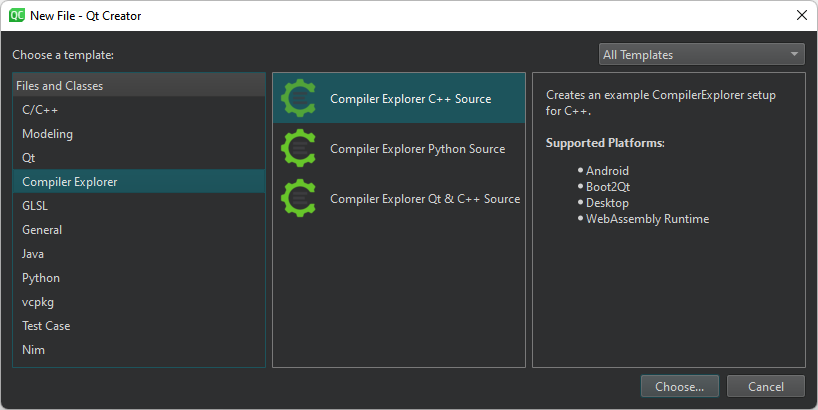Click the Compiler Explorer C++ Source icon
Image resolution: width=818 pixels, height=410 pixels.
tap(299, 98)
